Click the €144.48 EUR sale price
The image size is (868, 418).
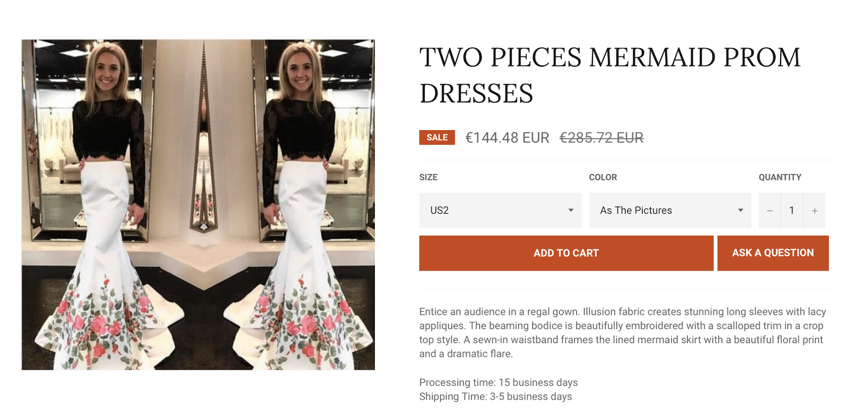point(507,138)
